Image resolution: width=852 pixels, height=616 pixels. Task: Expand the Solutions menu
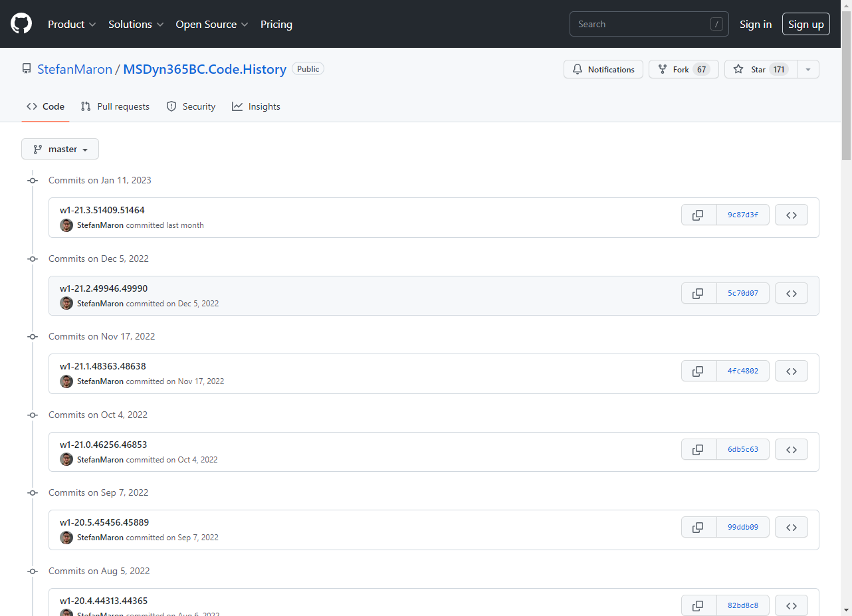pos(136,24)
